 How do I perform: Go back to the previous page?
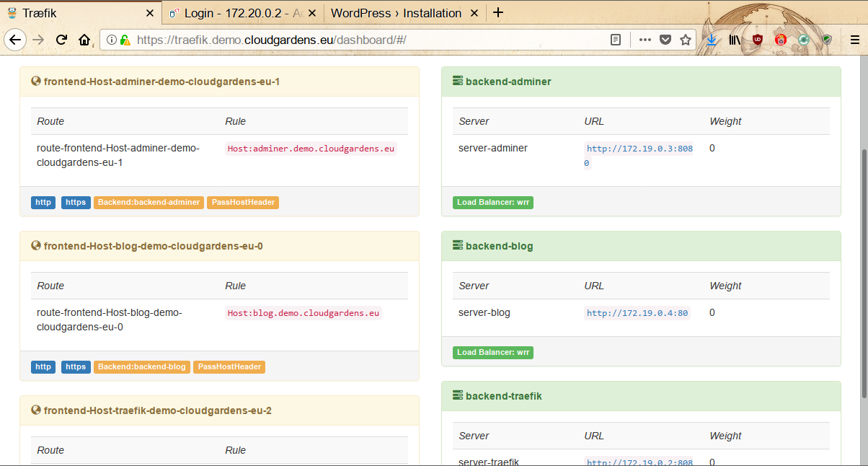[x=15, y=40]
